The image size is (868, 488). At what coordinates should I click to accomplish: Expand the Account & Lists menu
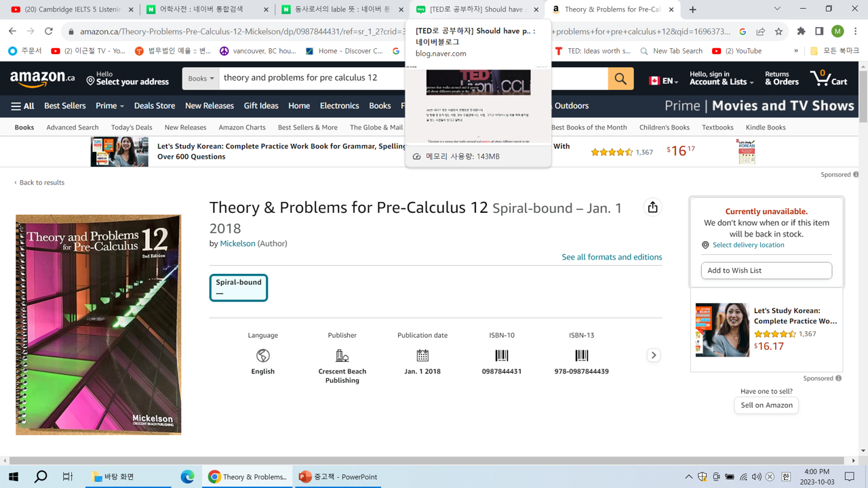click(721, 79)
